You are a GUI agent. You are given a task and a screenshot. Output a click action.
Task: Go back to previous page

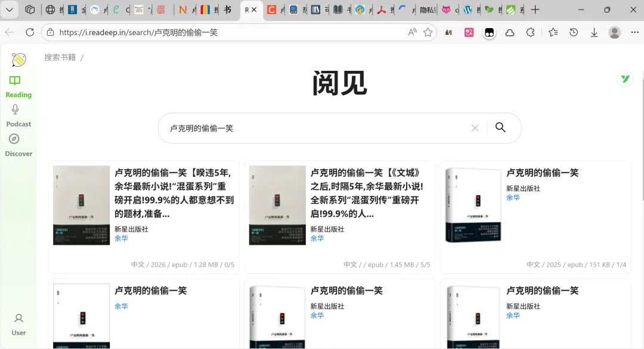(x=10, y=32)
